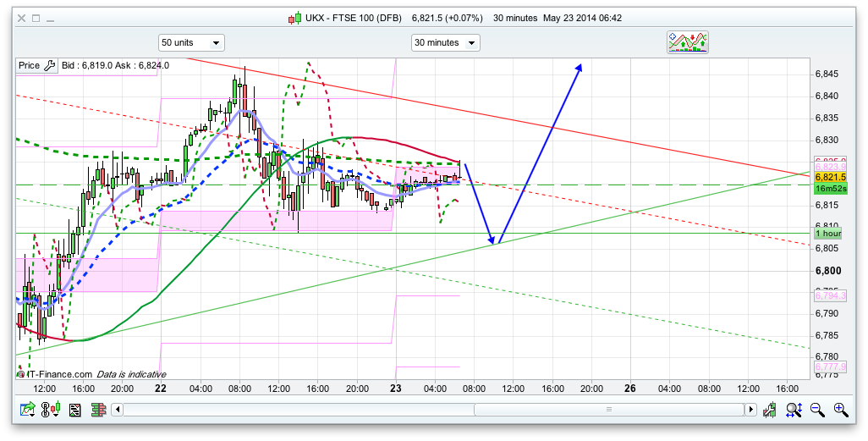
Task: Click the scrollbar left arrow button
Action: point(118,410)
